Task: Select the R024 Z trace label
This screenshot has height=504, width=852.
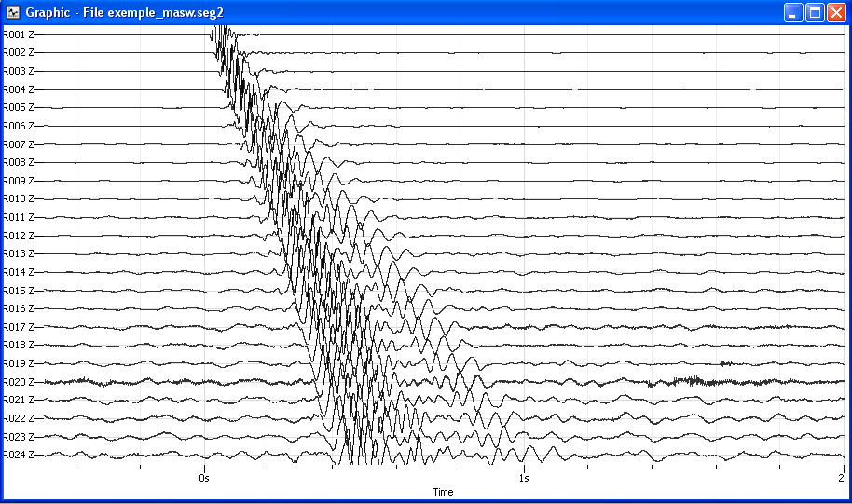Action: [19, 455]
